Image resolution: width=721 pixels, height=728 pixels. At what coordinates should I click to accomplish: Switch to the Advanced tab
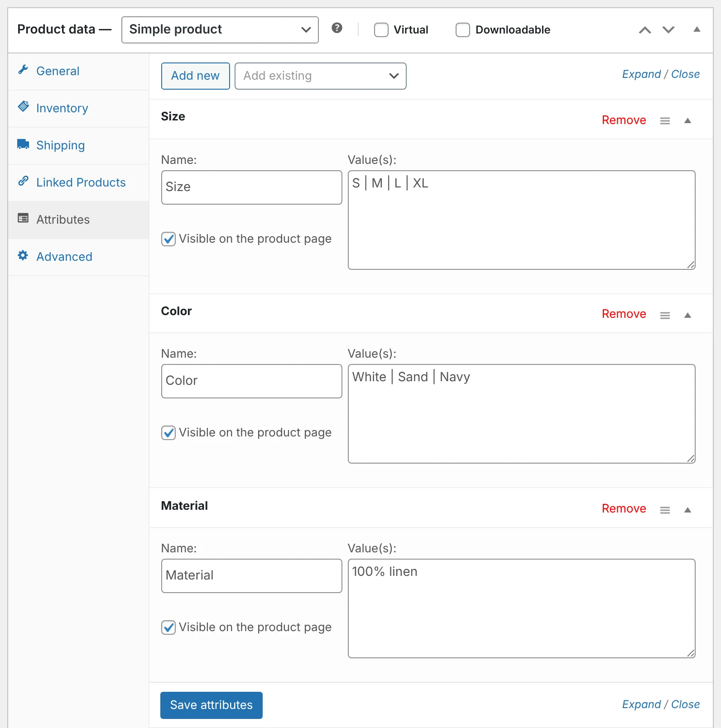(78, 257)
